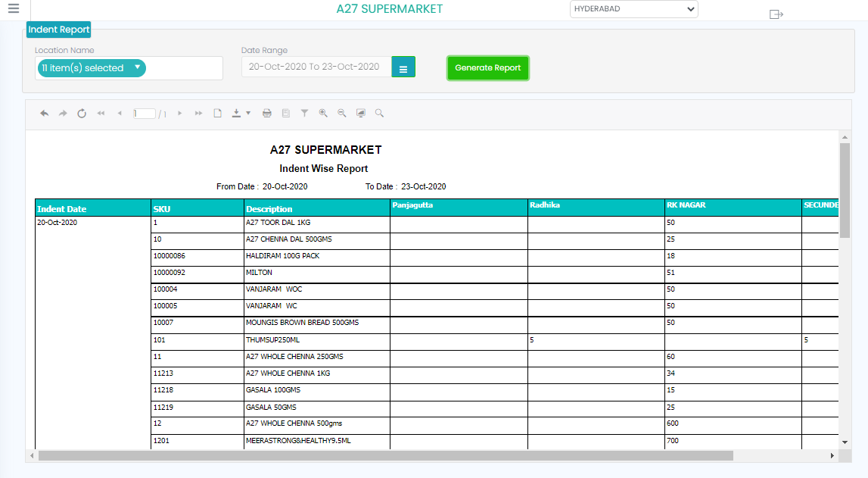Navigate back in report history
The height and width of the screenshot is (478, 868).
[x=45, y=114]
